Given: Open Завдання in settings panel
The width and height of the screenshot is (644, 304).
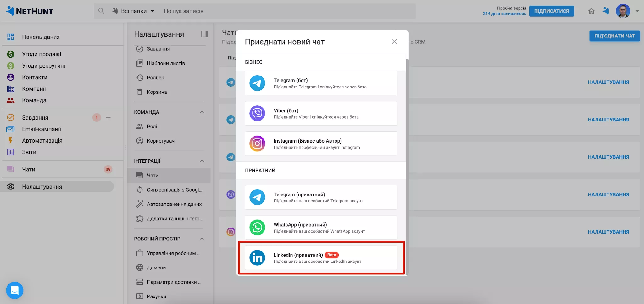Looking at the screenshot, I should 158,49.
